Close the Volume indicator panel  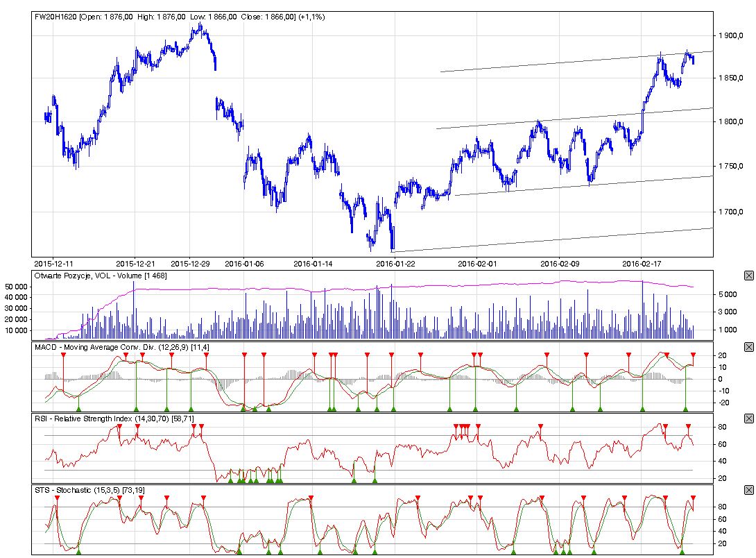click(x=749, y=276)
